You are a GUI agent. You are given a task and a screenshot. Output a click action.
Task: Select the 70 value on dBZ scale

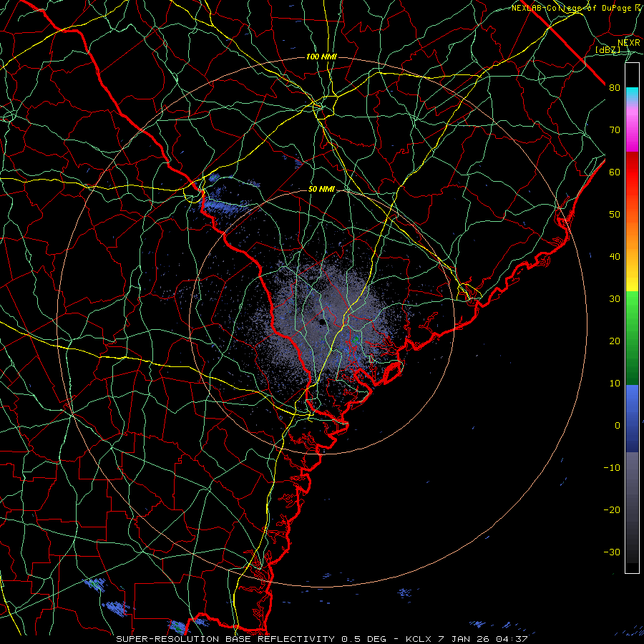tap(615, 130)
